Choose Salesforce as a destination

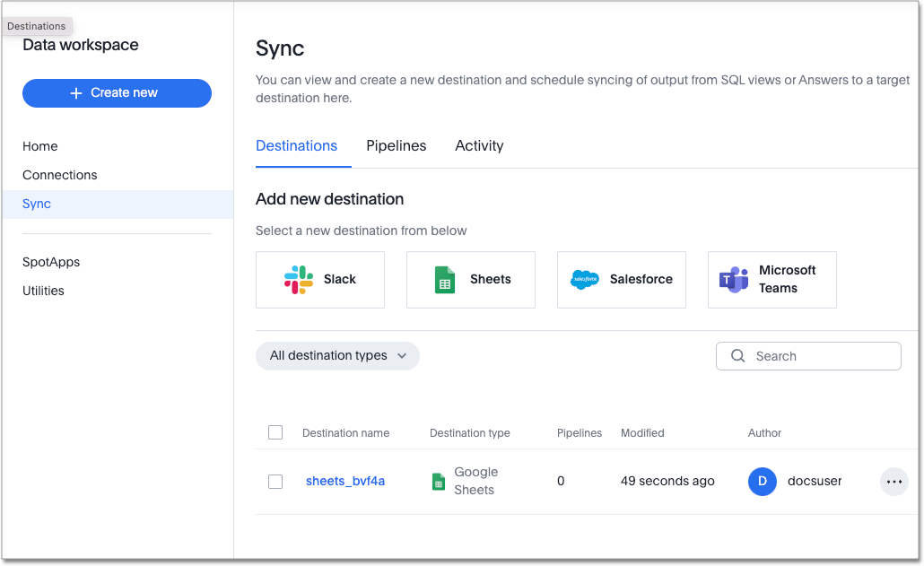point(621,279)
